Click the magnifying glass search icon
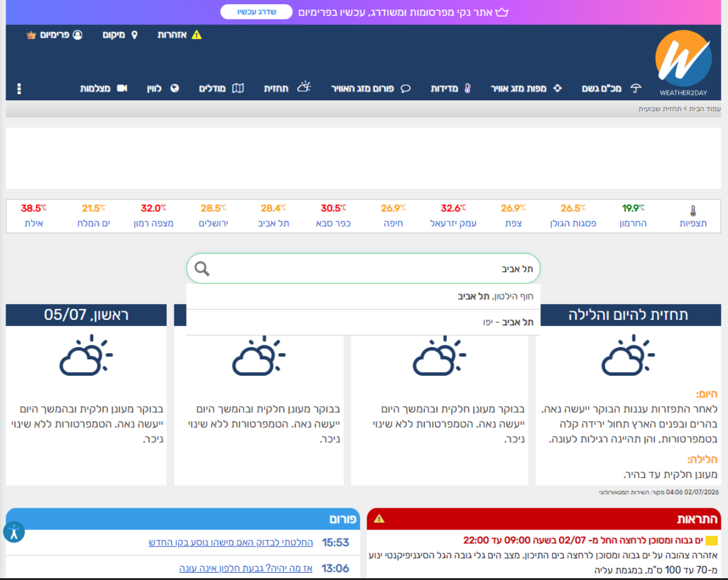This screenshot has width=728, height=580. [x=202, y=268]
